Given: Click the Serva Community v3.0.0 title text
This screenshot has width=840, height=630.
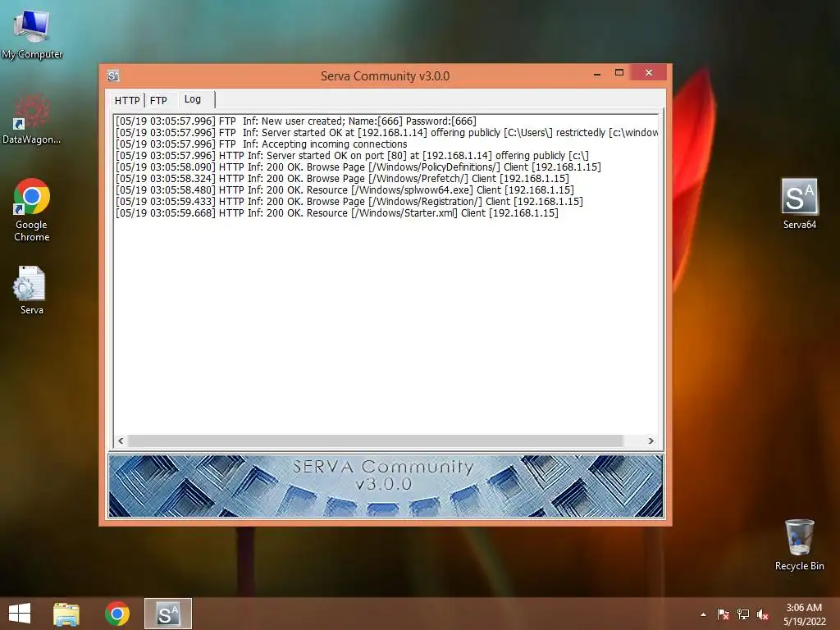Looking at the screenshot, I should coord(385,76).
